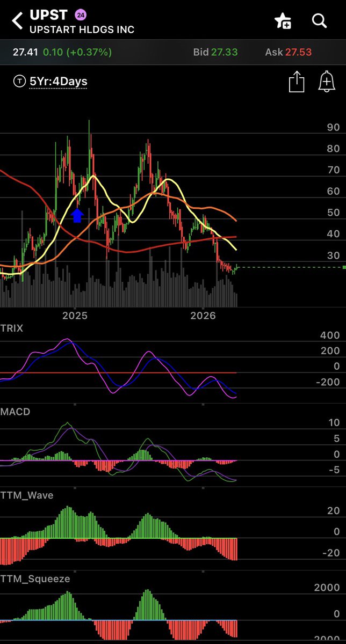Tap the 2026 date axis label
Image resolution: width=346 pixels, height=644 pixels.
[x=203, y=315]
